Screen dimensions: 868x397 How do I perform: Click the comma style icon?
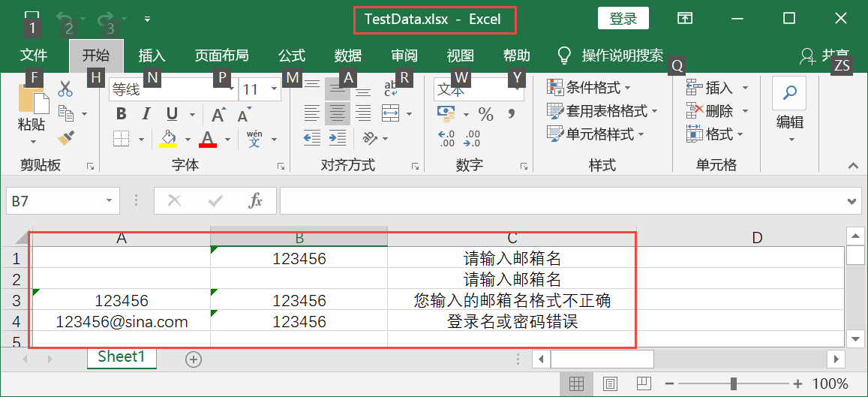(x=512, y=114)
